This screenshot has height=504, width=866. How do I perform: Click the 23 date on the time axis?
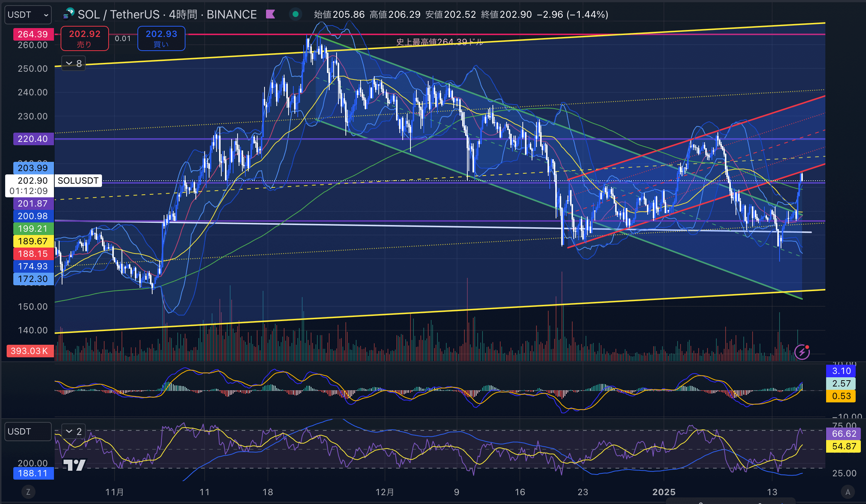pyautogui.click(x=583, y=492)
